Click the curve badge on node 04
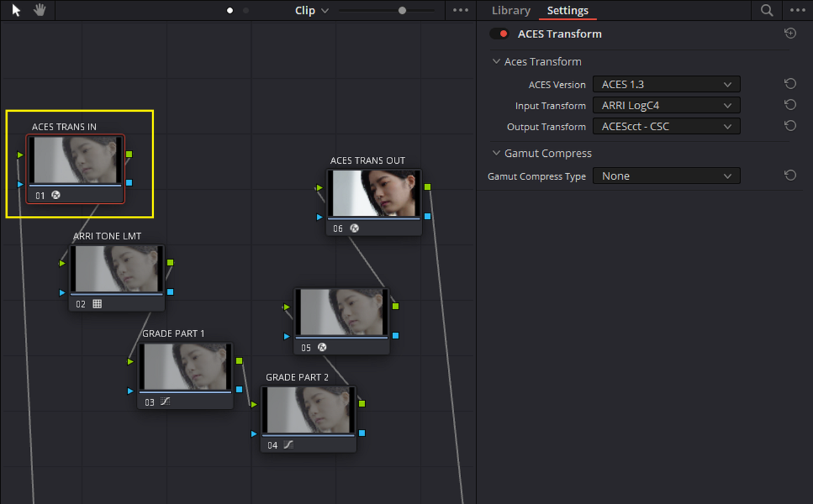813x504 pixels. [x=288, y=445]
